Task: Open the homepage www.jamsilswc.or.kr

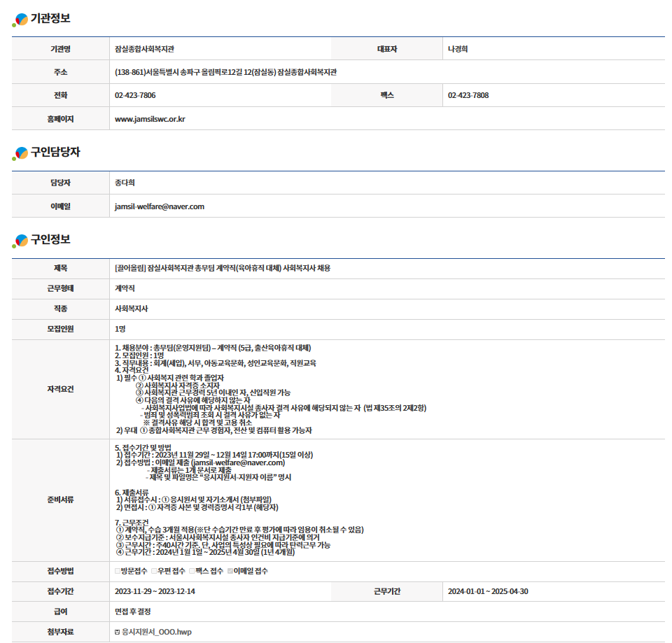Action: click(150, 119)
